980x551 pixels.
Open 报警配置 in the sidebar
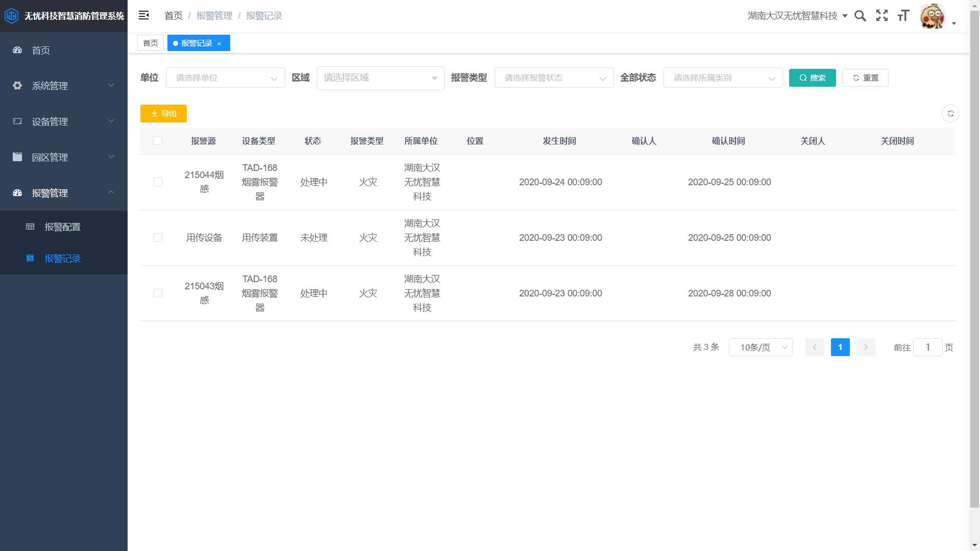coord(62,227)
